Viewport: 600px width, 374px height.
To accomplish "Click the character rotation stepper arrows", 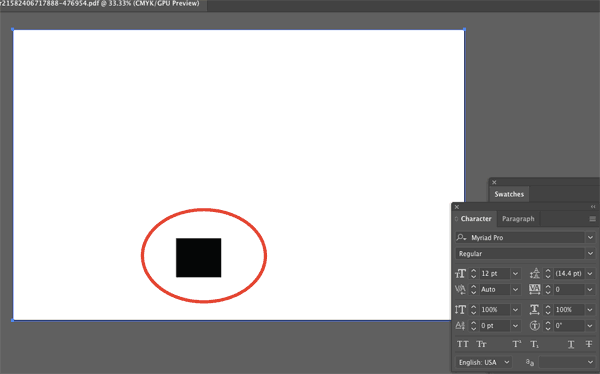I will (x=548, y=326).
